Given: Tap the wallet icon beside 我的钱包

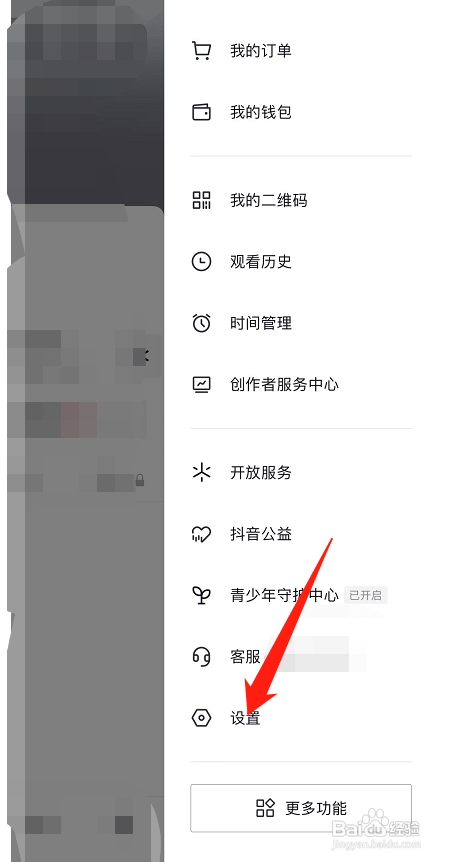Looking at the screenshot, I should [201, 112].
